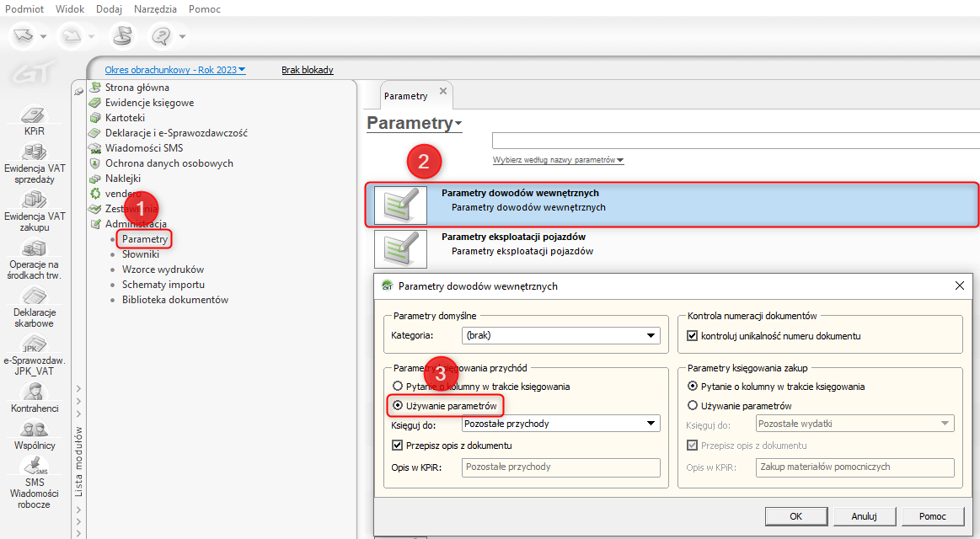Image resolution: width=980 pixels, height=539 pixels.
Task: Select Używanie parametrów radio in zakup
Action: click(693, 405)
